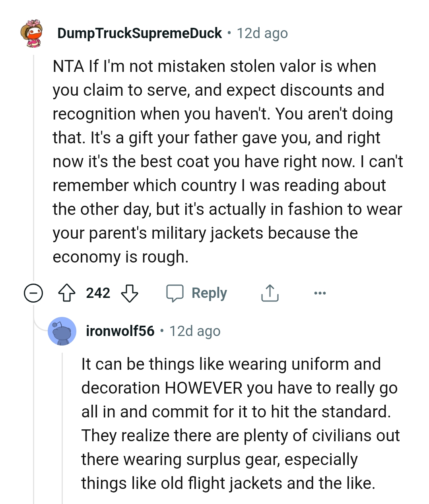The width and height of the screenshot is (429, 504).
Task: Open ironwolf56's profile page
Action: pos(120,331)
